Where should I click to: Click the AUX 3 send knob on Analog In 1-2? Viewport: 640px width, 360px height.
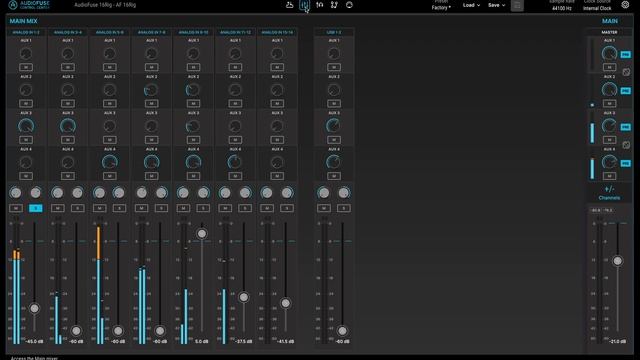click(x=26, y=126)
